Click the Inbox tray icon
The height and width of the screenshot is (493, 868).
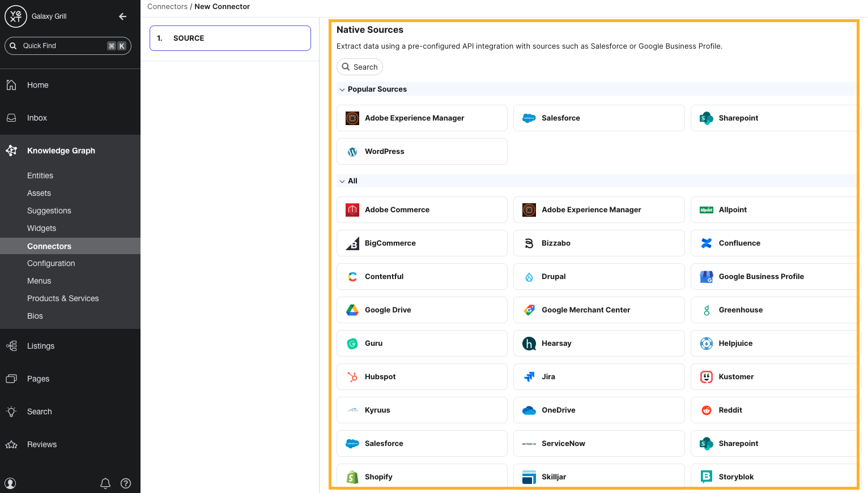click(x=11, y=118)
